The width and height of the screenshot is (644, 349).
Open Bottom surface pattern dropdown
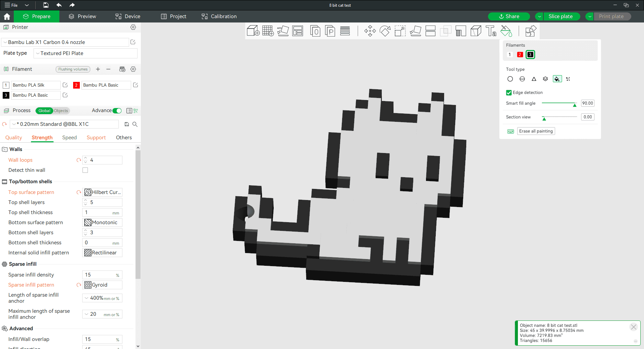pyautogui.click(x=102, y=222)
